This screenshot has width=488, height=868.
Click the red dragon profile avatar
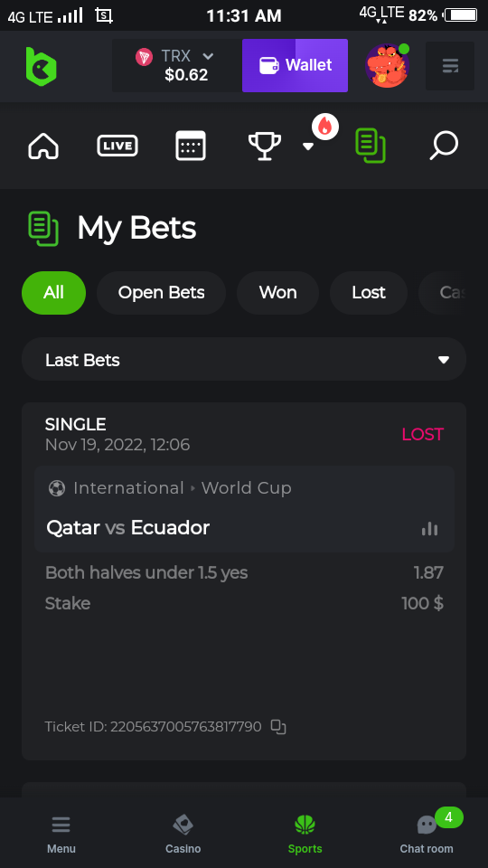388,65
